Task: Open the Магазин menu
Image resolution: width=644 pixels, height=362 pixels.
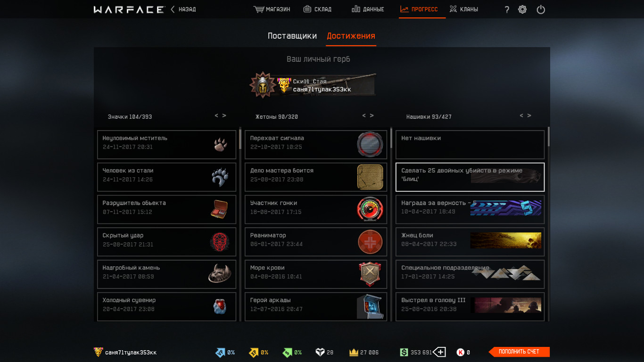Action: (x=272, y=9)
